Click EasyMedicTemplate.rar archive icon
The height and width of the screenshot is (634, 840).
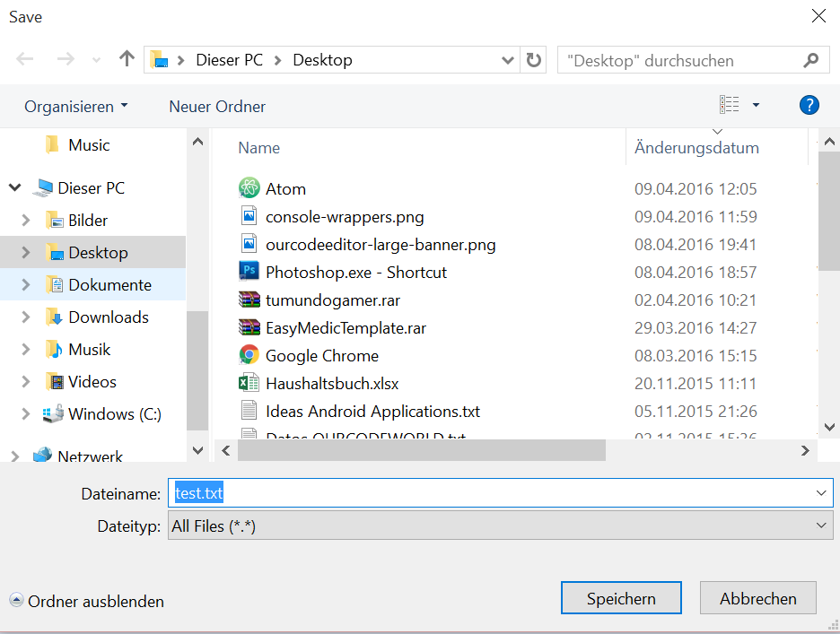(x=249, y=327)
